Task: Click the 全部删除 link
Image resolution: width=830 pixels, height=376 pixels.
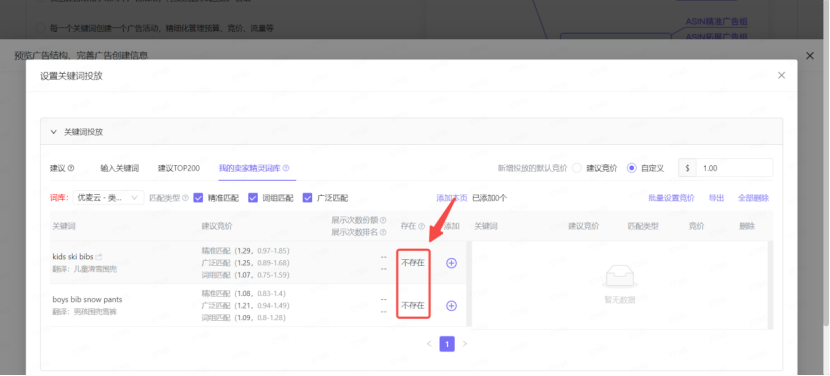Action: [x=753, y=198]
